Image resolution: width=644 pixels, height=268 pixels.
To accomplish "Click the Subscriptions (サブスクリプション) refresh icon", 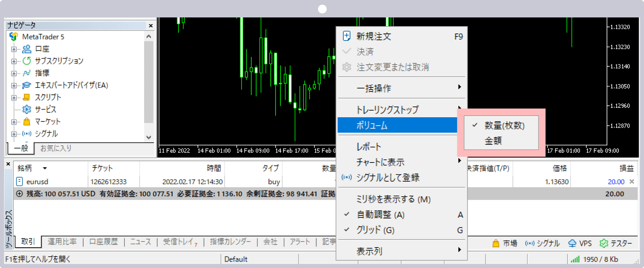I will [26, 61].
